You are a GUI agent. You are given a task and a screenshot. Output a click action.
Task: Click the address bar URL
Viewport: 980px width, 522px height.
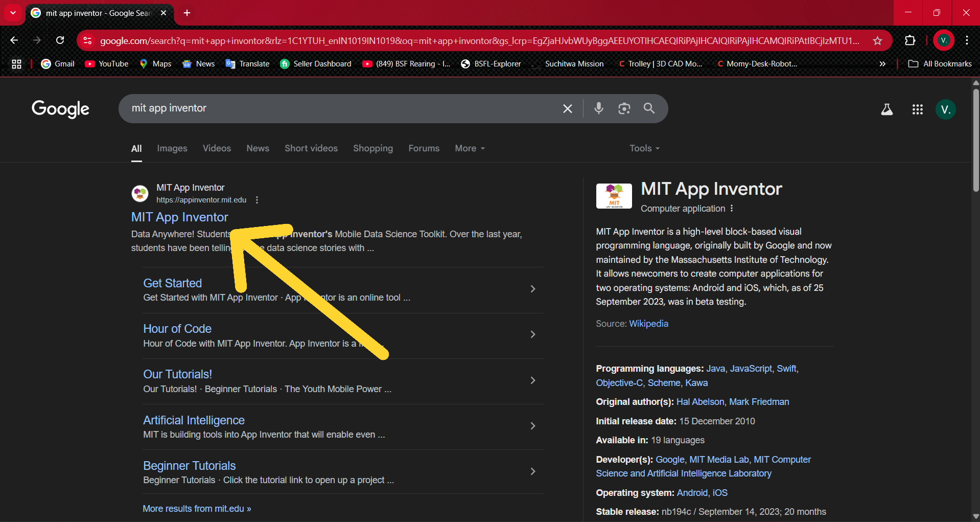pyautogui.click(x=479, y=40)
